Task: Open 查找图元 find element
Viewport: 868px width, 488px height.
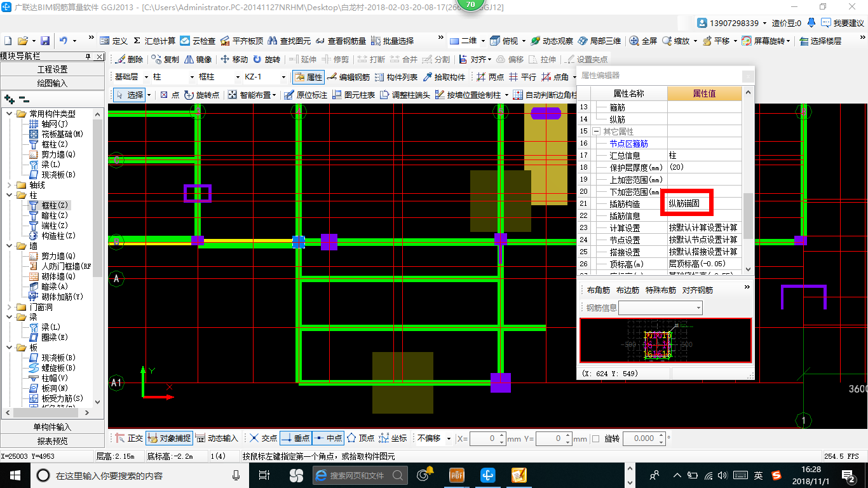Action: (x=290, y=41)
